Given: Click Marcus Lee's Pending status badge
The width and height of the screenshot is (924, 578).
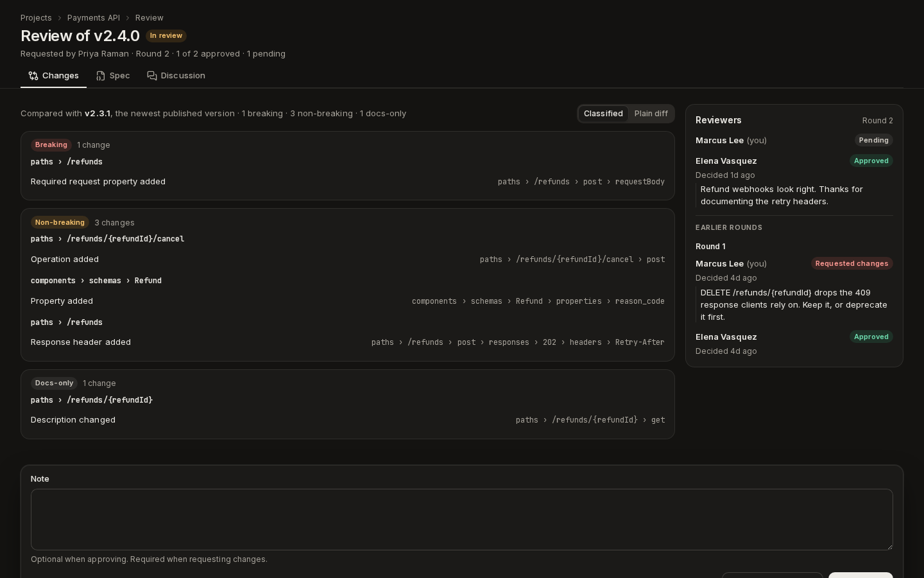Looking at the screenshot, I should pos(873,140).
